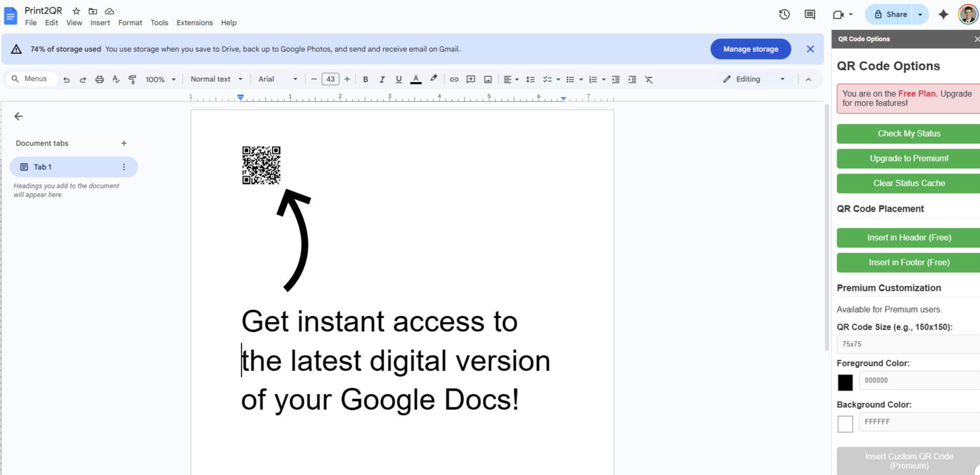
Task: Open the highlight color pen icon
Action: pyautogui.click(x=433, y=79)
